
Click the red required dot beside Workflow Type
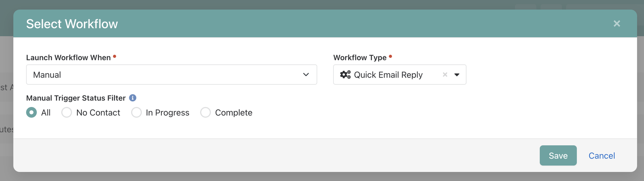pyautogui.click(x=390, y=56)
